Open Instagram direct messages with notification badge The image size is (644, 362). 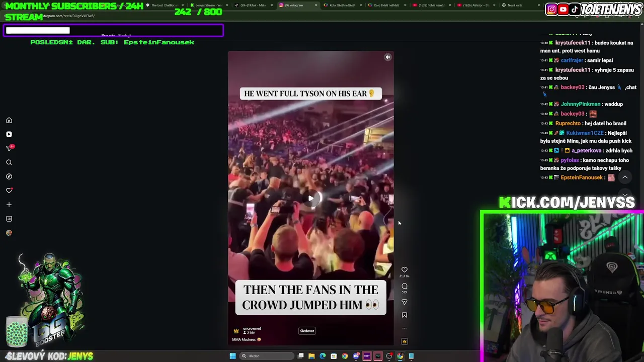tap(9, 148)
